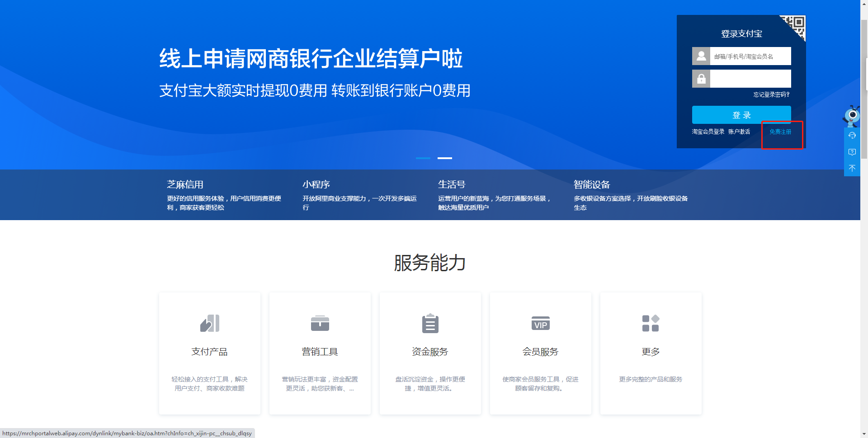The height and width of the screenshot is (438, 868).
Task: Click the scrollbar down arrow
Action: [864, 434]
